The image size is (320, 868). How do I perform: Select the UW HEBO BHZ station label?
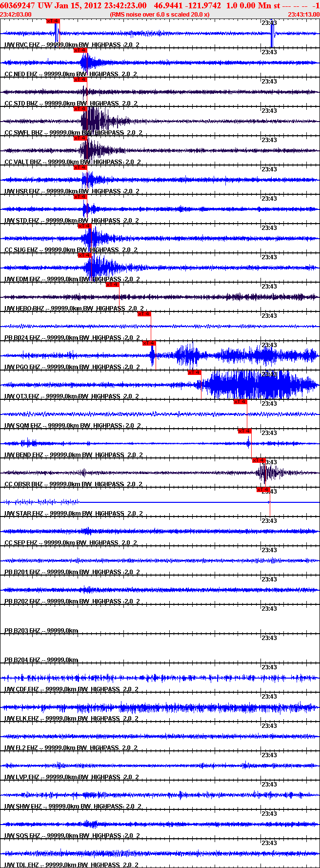pyautogui.click(x=74, y=308)
